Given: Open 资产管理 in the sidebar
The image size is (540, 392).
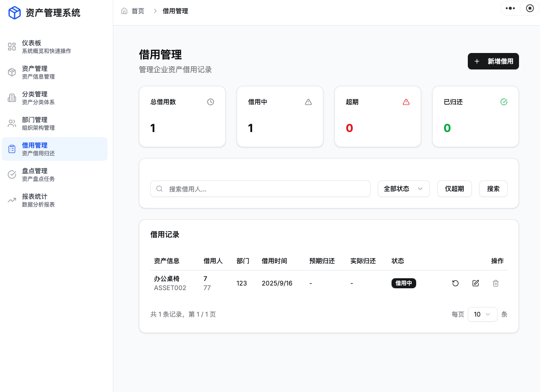Looking at the screenshot, I should click(x=54, y=72).
